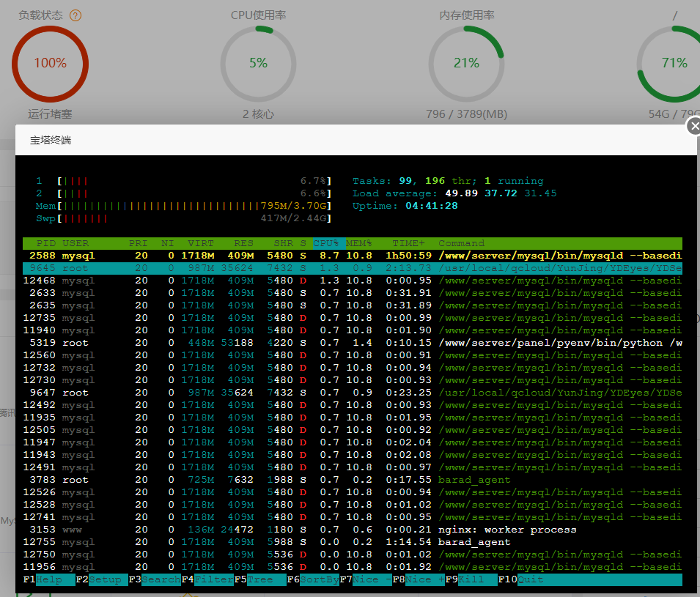
Task: Open F4 Filter in htop footer
Action: click(x=207, y=579)
